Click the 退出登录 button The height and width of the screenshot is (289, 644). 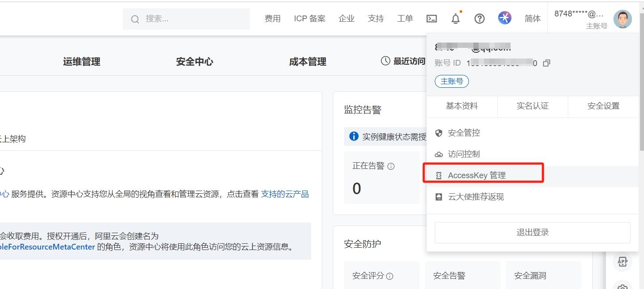click(532, 233)
